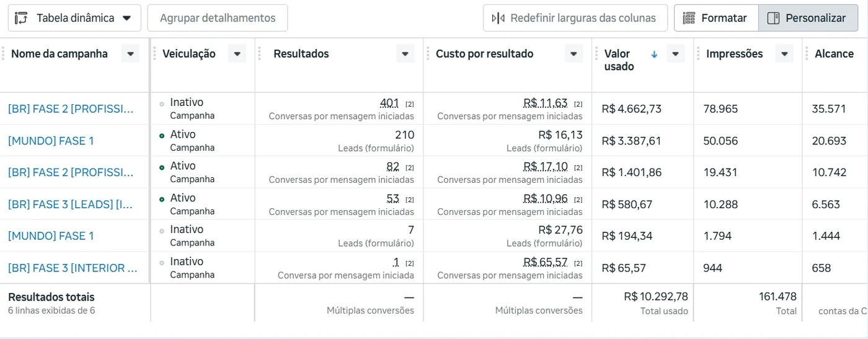Click the Resultados totais label
This screenshot has height=339, width=868.
[51, 297]
